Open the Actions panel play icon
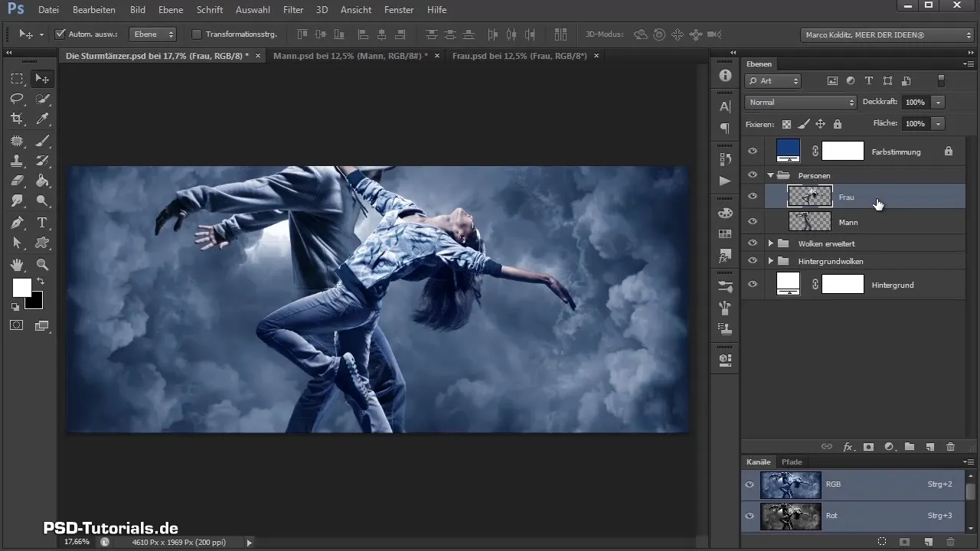This screenshot has height=551, width=980. click(725, 181)
